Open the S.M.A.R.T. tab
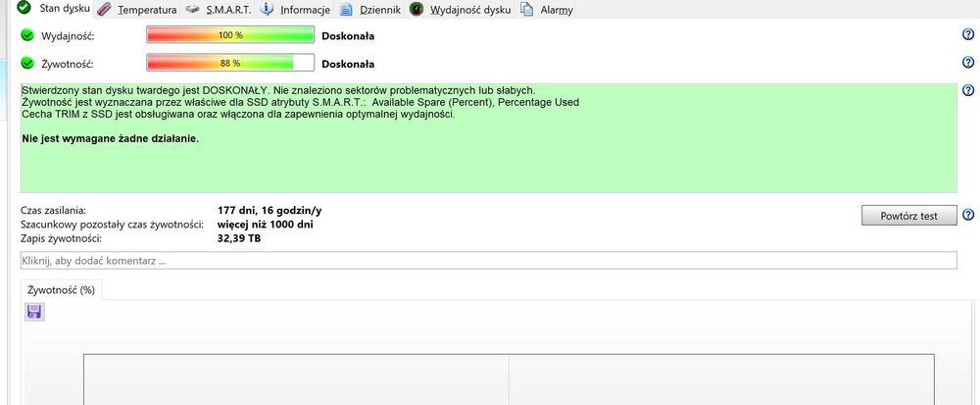This screenshot has height=405, width=980. (219, 10)
